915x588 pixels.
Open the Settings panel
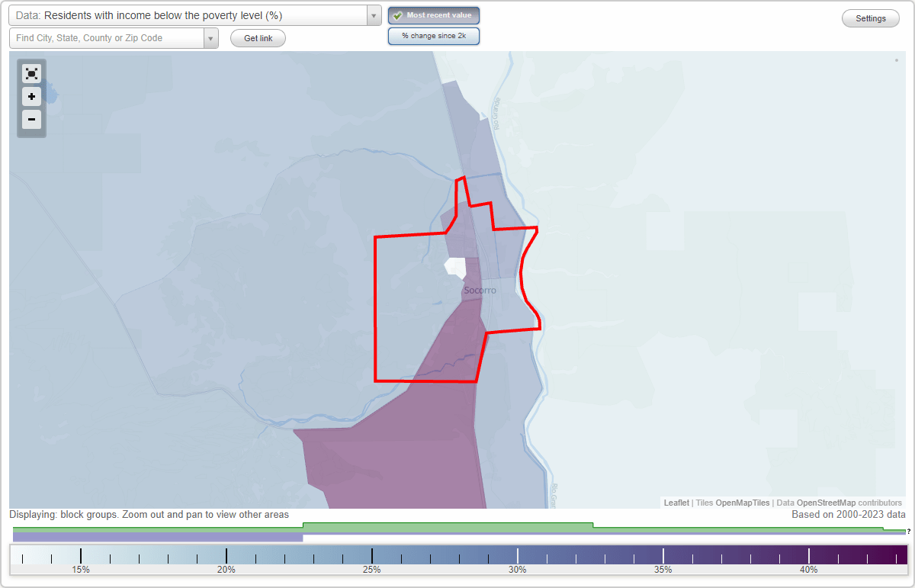pyautogui.click(x=870, y=18)
